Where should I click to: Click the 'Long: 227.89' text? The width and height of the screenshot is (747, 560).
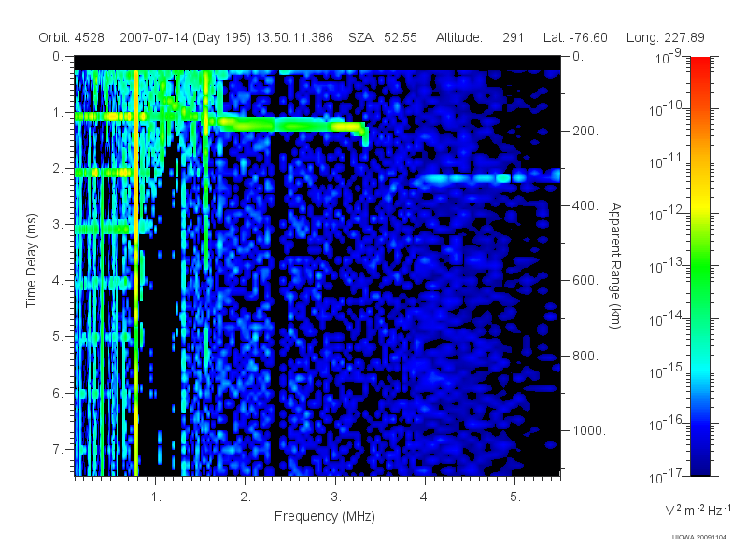pos(665,37)
